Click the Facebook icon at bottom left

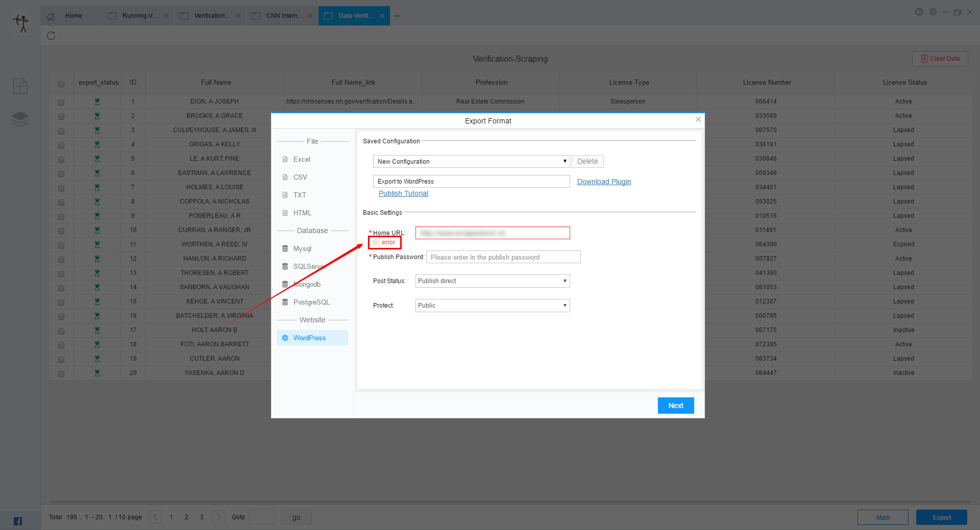pos(18,521)
